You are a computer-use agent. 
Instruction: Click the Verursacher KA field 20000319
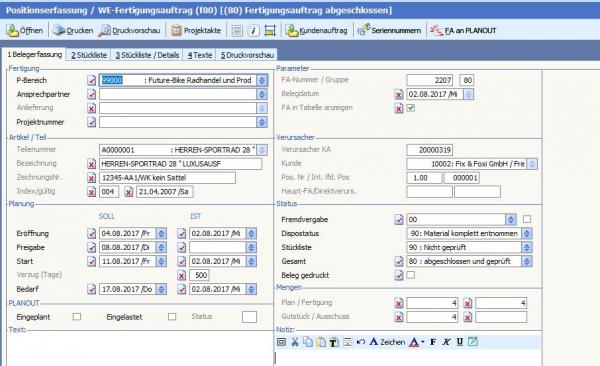(430, 150)
